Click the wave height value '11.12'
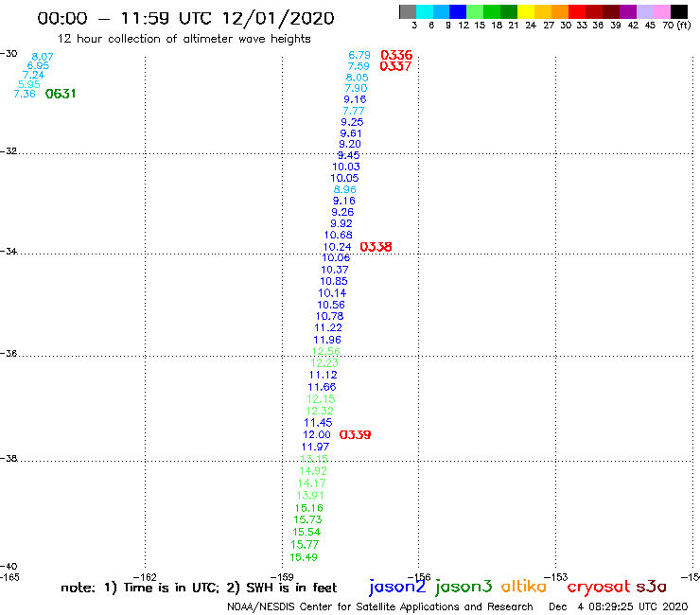The width and height of the screenshot is (700, 615). (x=324, y=376)
